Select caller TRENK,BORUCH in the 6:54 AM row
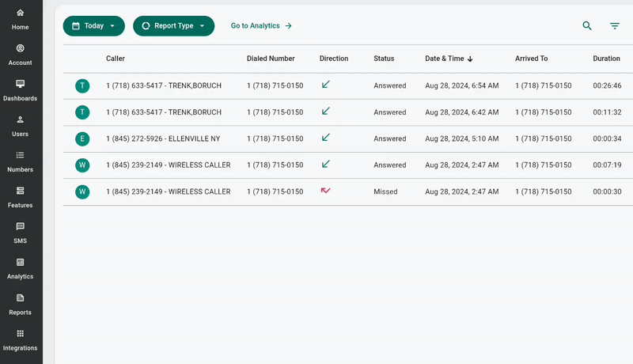Image resolution: width=633 pixels, height=364 pixels. click(x=164, y=85)
